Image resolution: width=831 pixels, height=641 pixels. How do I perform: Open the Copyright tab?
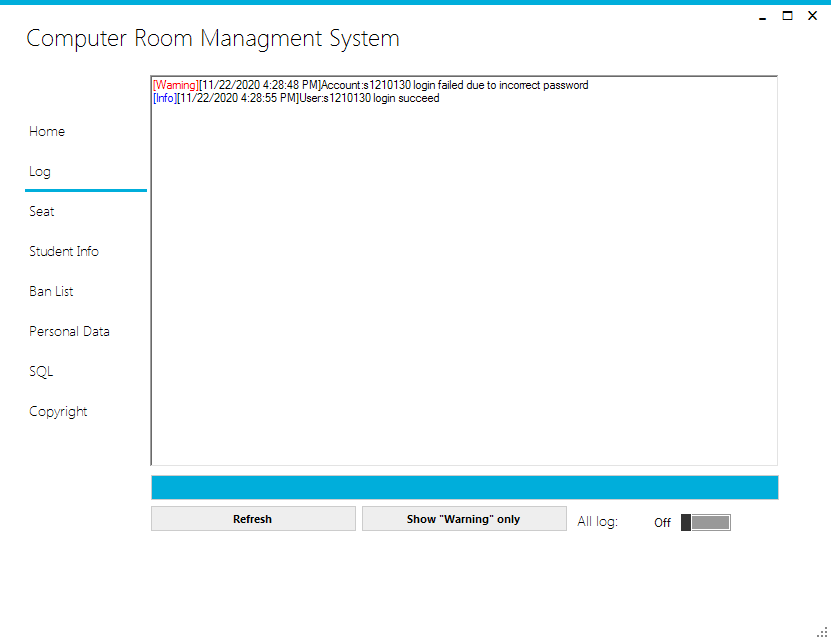click(x=58, y=411)
